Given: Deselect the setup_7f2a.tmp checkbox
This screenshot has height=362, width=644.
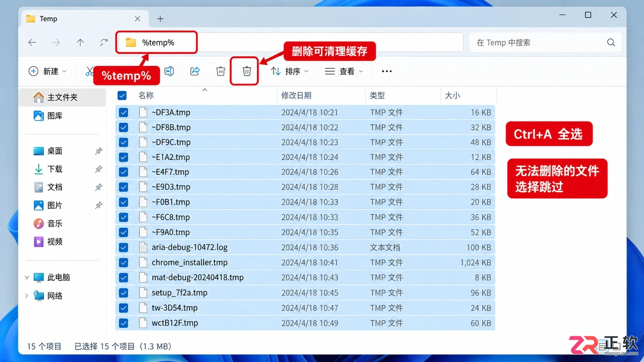Looking at the screenshot, I should [x=123, y=293].
